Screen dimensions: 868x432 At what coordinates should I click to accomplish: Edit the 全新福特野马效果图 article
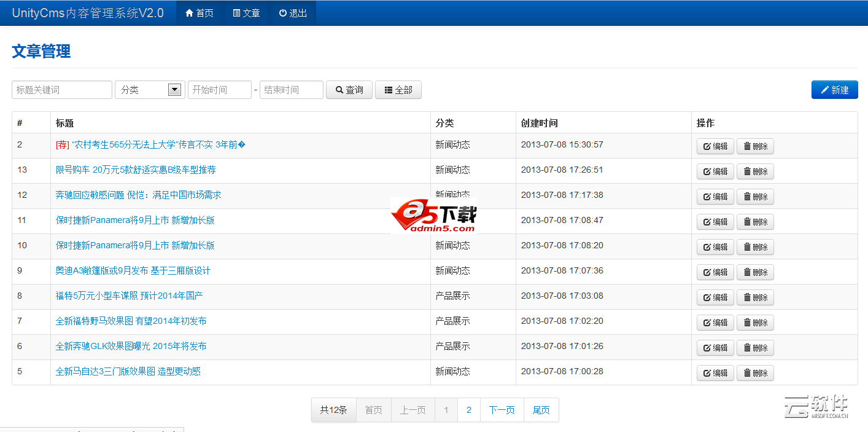(x=715, y=323)
